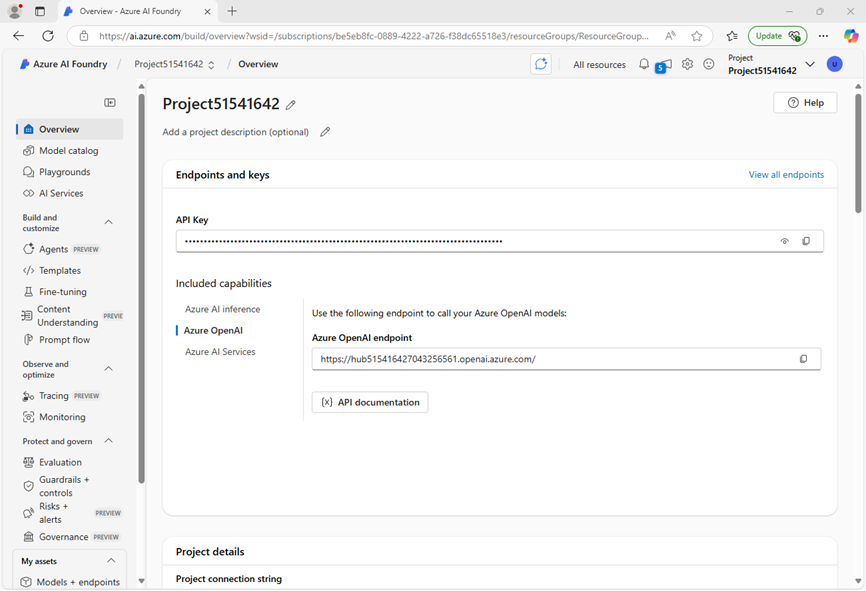Screen dimensions: 866x592
Task: Click the user account avatar
Action: (x=835, y=64)
